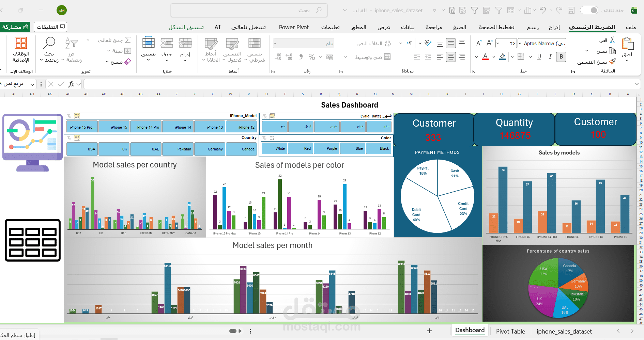The height and width of the screenshot is (340, 644).
Task: Click the Comma Style icon
Action: tap(301, 57)
